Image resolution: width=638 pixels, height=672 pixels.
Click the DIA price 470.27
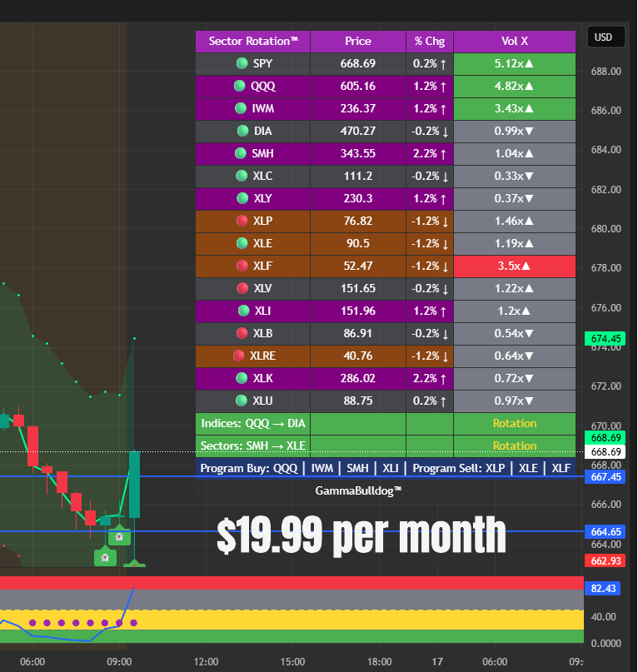(x=358, y=131)
